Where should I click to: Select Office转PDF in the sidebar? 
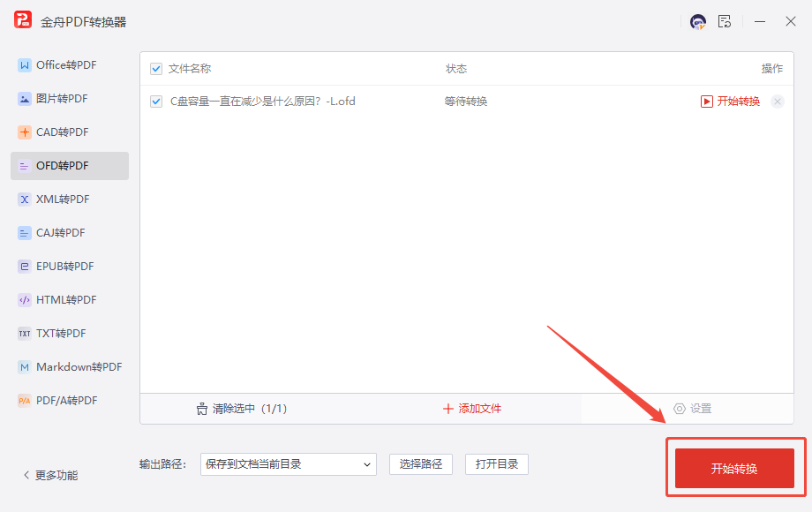click(x=70, y=65)
